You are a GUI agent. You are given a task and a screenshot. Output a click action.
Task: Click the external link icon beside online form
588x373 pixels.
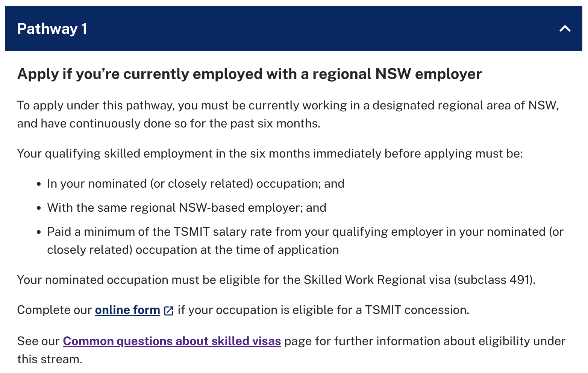tap(169, 311)
